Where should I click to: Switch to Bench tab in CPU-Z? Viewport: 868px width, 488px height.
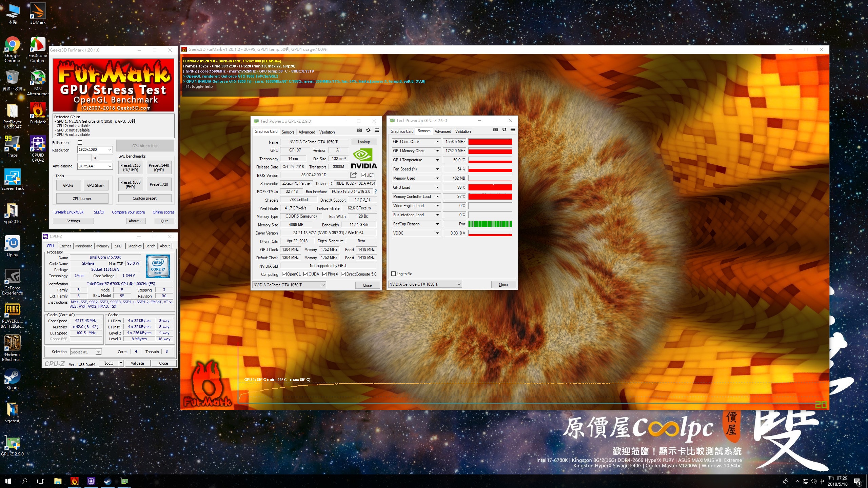click(x=151, y=246)
